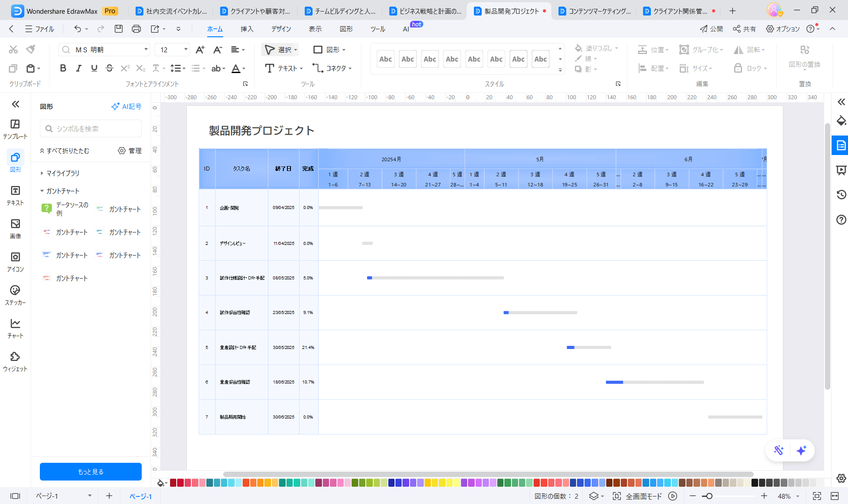Image resolution: width=848 pixels, height=504 pixels.
Task: Collapse the left sidebar with double chevron
Action: 15,104
